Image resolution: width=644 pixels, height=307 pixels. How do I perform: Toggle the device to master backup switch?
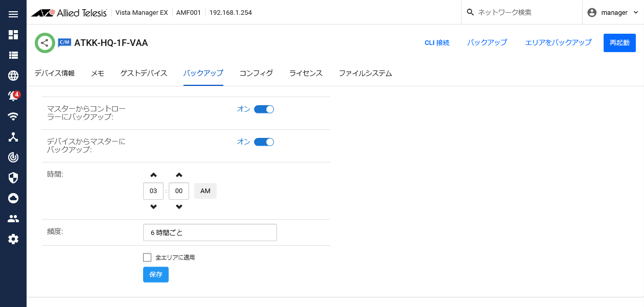coord(264,142)
